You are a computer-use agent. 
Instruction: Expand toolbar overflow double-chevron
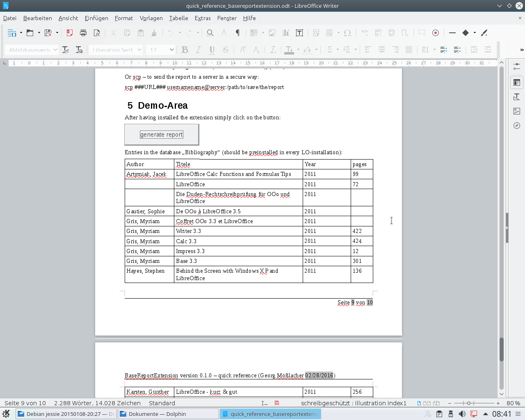point(522,50)
